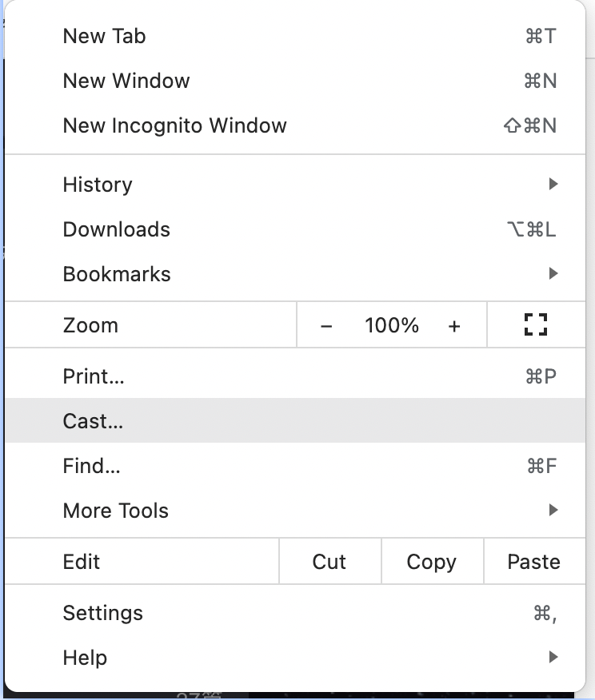The width and height of the screenshot is (595, 700).
Task: Open the Downloads page
Action: [x=117, y=229]
